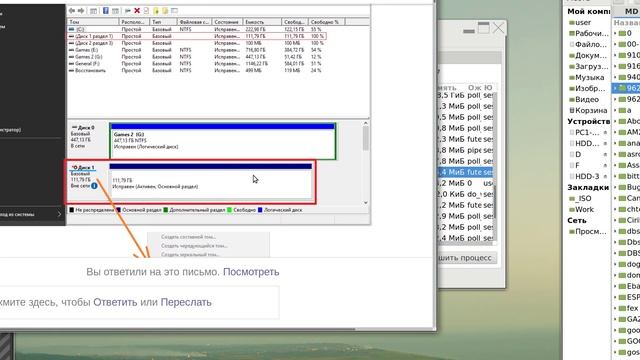Click the Посмотреть link in the email
Image resolution: width=640 pixels, height=360 pixels.
[251, 272]
